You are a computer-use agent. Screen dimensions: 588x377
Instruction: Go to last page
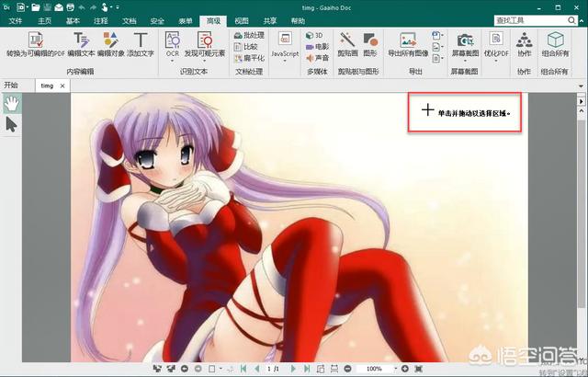click(307, 369)
